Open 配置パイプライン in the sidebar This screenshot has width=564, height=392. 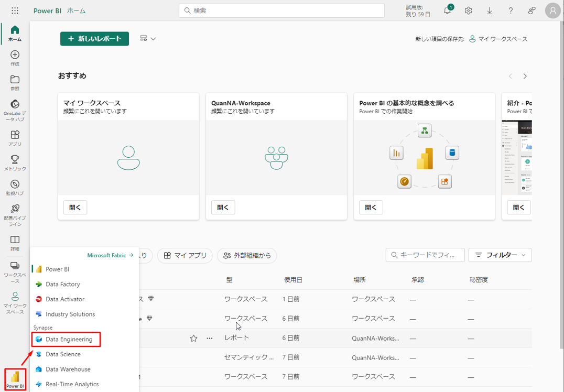click(15, 215)
